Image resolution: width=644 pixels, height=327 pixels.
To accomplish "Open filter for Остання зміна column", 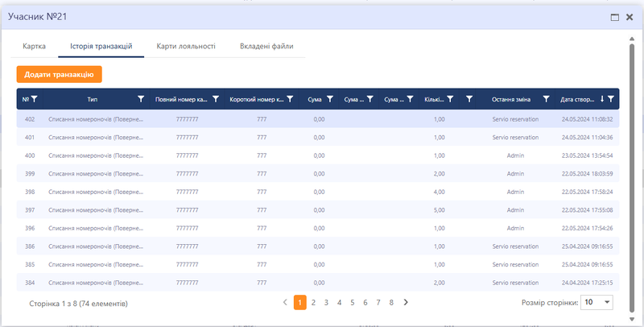I will (x=547, y=99).
